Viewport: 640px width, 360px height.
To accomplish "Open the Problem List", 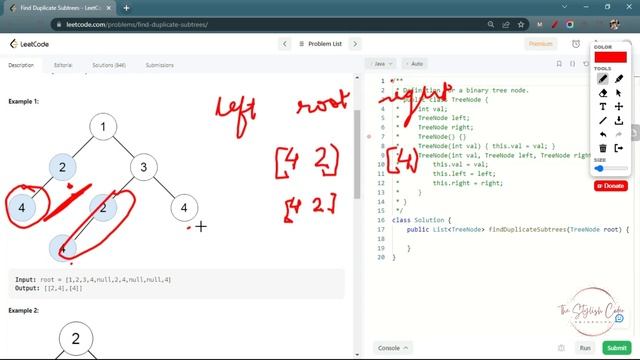I will pos(320,44).
